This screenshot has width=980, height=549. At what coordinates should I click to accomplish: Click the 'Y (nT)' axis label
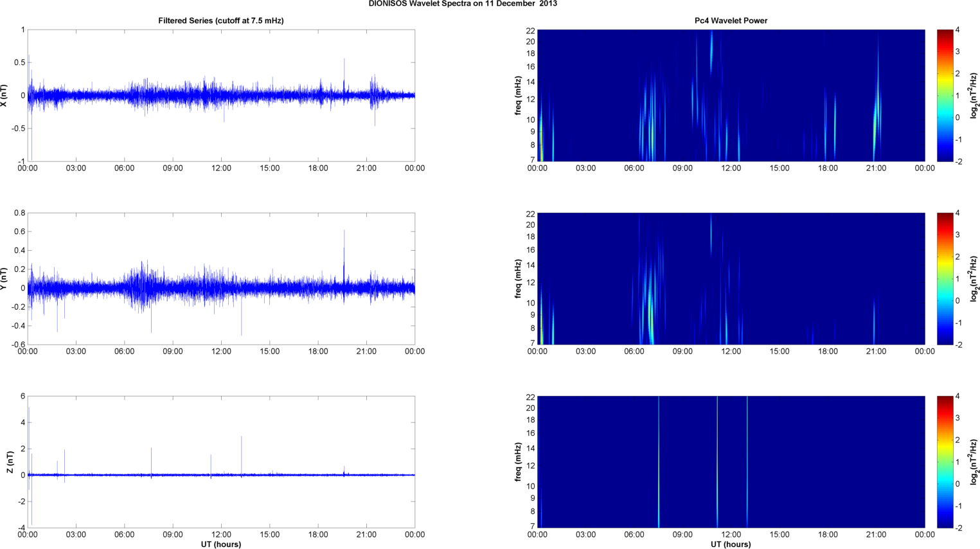tap(5, 278)
